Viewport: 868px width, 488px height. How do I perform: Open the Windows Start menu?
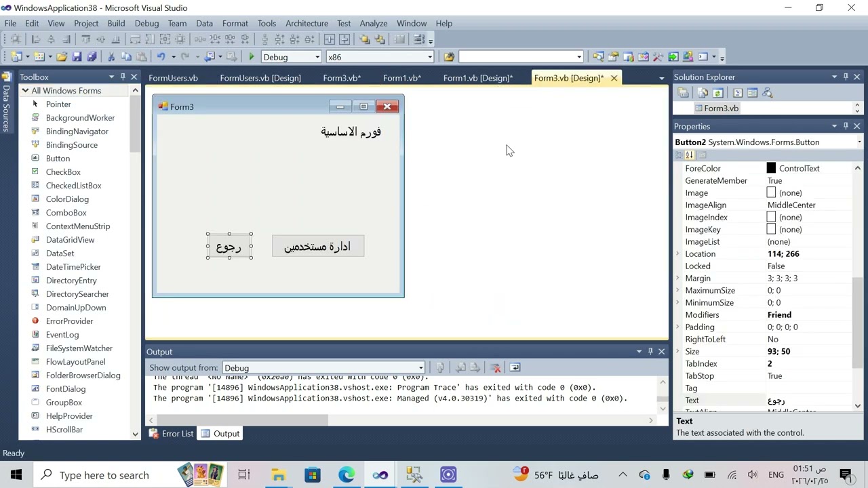click(16, 474)
